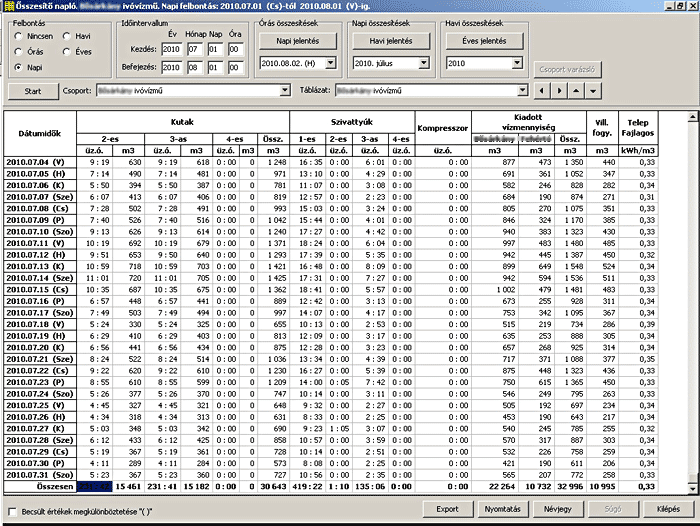Image resolution: width=700 pixels, height=526 pixels.
Task: Click the right arrow navigation button
Action: [559, 91]
